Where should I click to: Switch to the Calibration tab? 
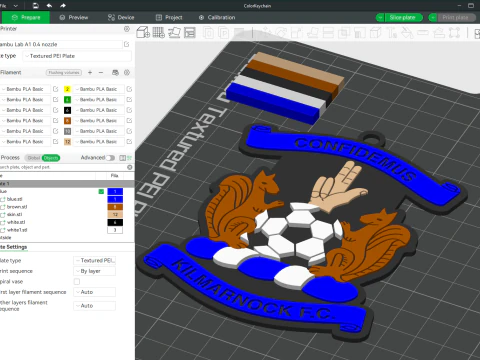pos(217,17)
